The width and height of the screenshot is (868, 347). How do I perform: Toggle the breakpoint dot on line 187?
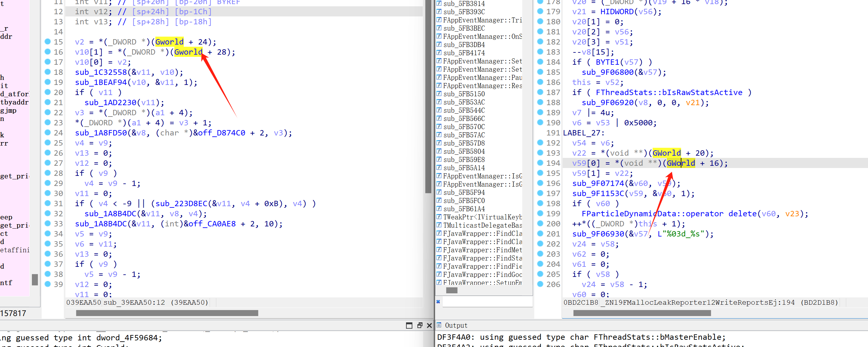tap(540, 92)
